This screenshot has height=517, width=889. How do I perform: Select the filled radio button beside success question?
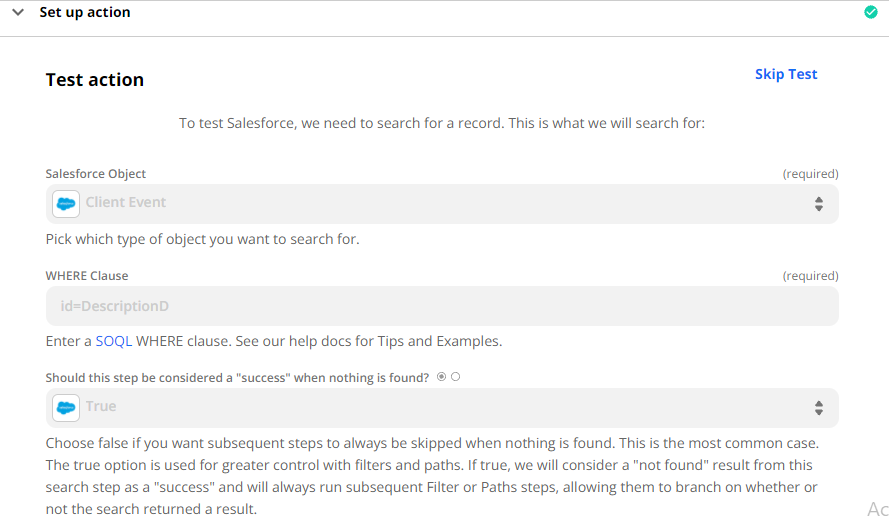pyautogui.click(x=441, y=377)
